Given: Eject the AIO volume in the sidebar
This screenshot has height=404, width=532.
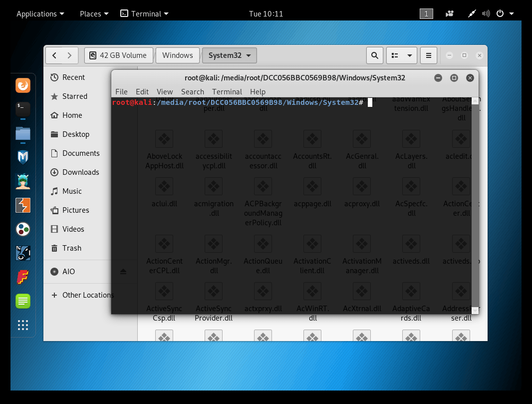Looking at the screenshot, I should 123,272.
